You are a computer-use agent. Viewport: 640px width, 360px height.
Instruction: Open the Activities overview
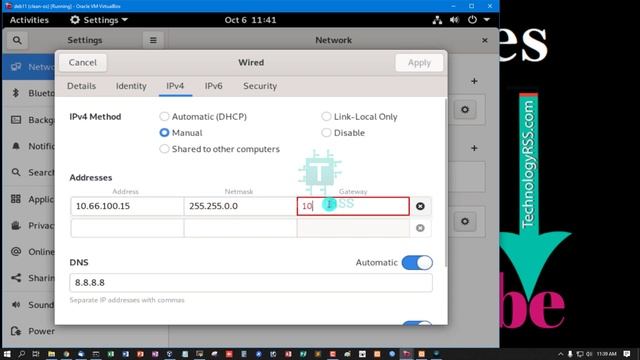coord(29,20)
